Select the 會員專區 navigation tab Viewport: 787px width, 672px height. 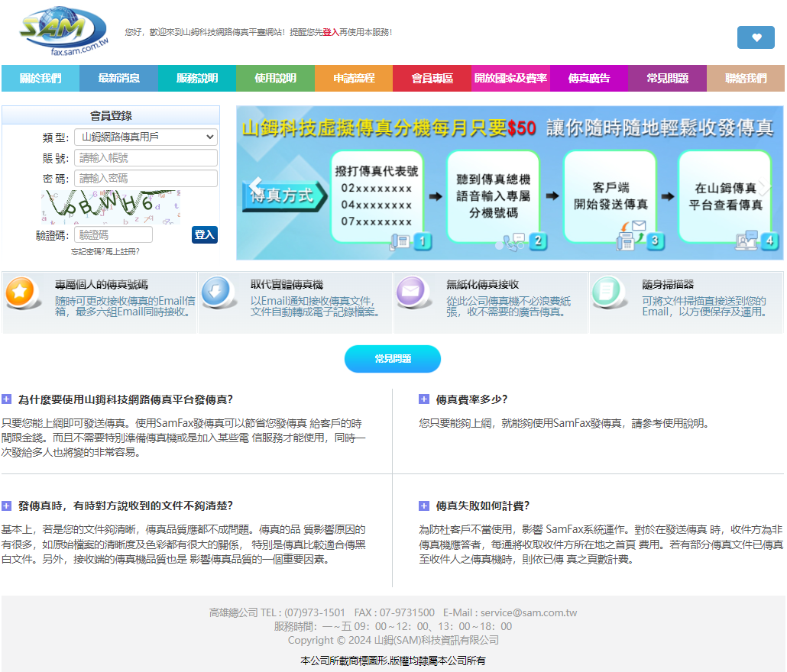tap(432, 79)
